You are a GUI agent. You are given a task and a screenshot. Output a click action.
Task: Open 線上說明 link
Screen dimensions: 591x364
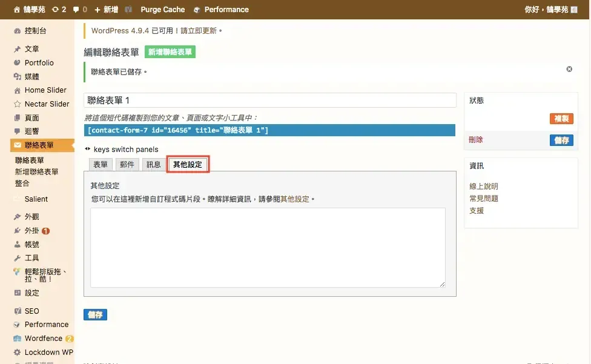click(x=484, y=187)
